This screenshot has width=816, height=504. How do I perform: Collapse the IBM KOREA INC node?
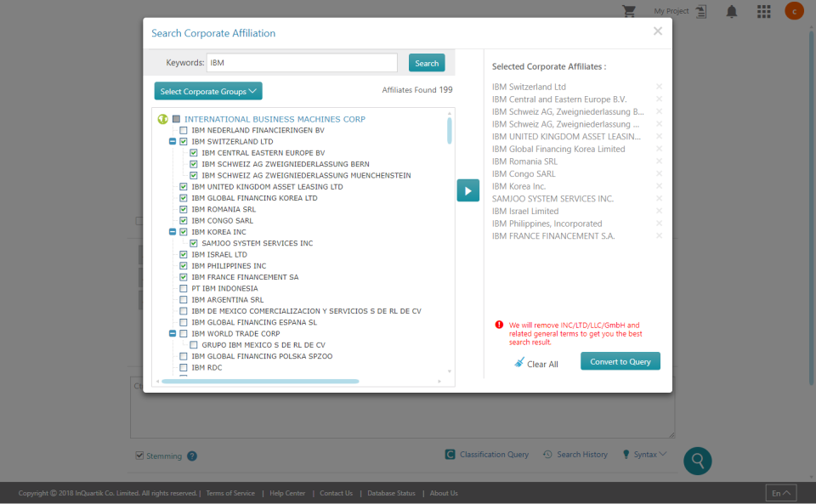173,232
